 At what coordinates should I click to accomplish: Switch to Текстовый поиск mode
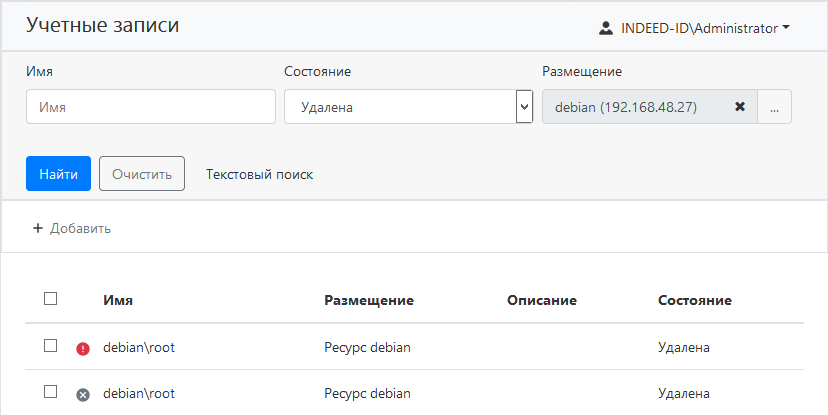point(259,174)
